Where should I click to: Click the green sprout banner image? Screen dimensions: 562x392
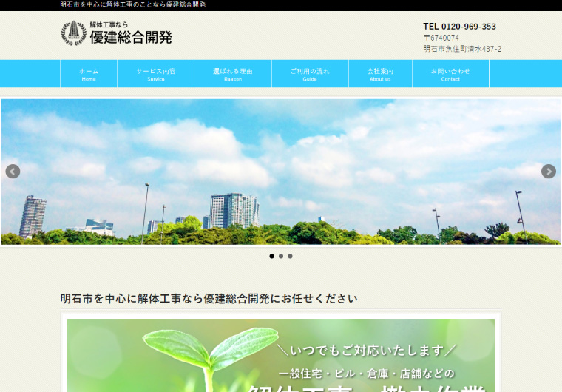(x=281, y=355)
